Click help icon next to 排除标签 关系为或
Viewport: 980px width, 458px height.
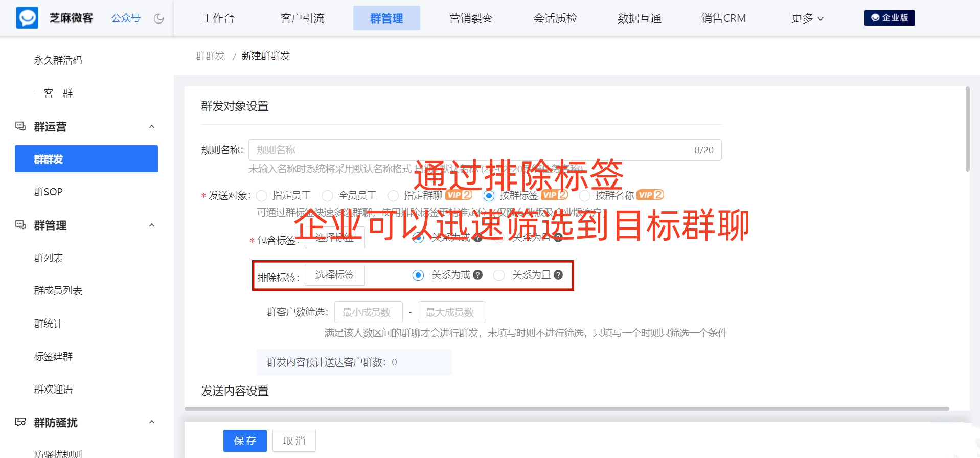[x=478, y=275]
